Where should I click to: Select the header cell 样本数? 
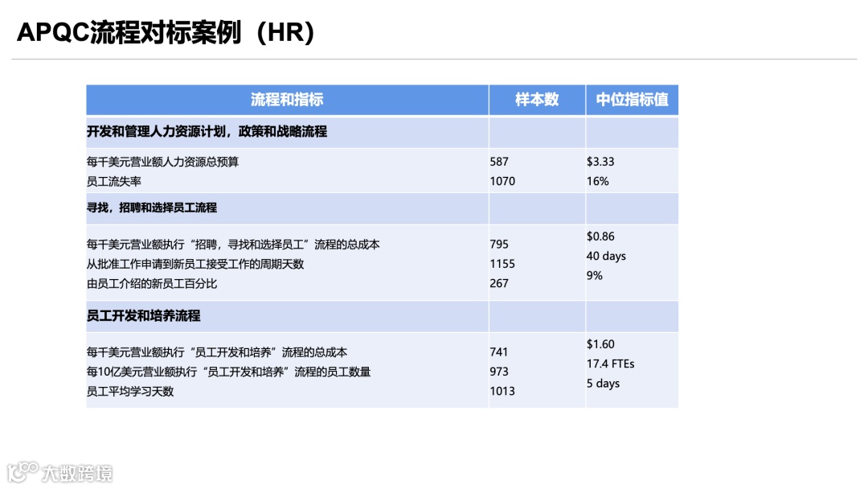point(536,100)
